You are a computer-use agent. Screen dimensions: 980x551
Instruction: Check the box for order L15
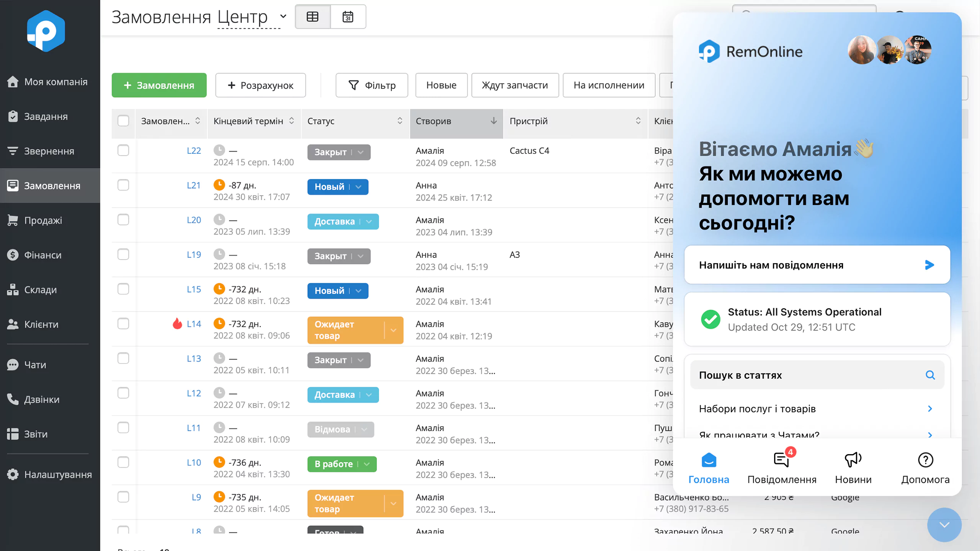click(123, 289)
